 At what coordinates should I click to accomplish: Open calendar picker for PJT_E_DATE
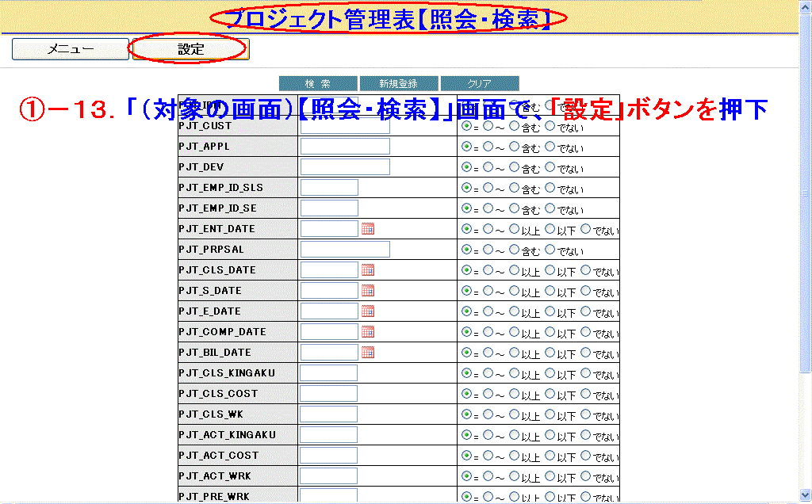click(368, 311)
